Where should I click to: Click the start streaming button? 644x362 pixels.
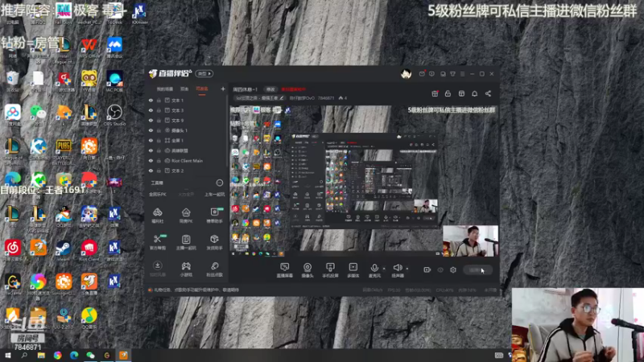(x=477, y=270)
